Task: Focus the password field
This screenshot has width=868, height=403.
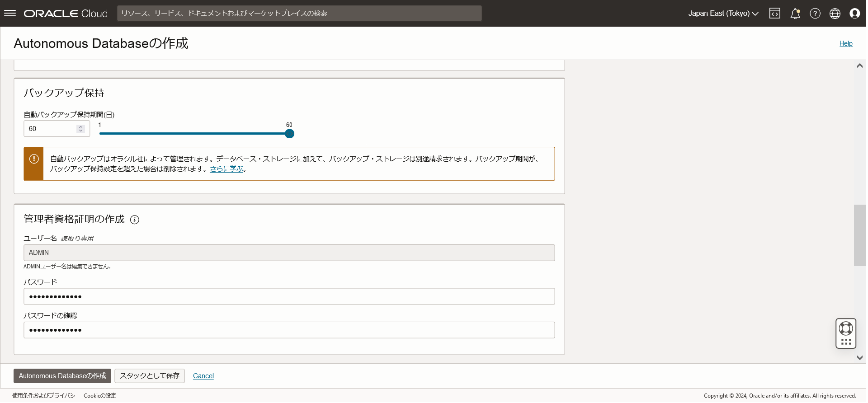Action: [289, 296]
